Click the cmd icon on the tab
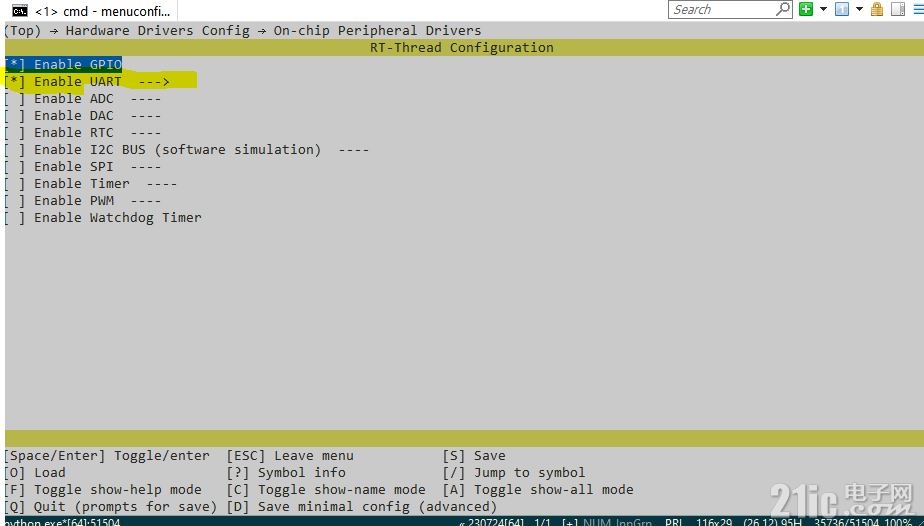Screen dimensions: 924x526 pos(19,11)
